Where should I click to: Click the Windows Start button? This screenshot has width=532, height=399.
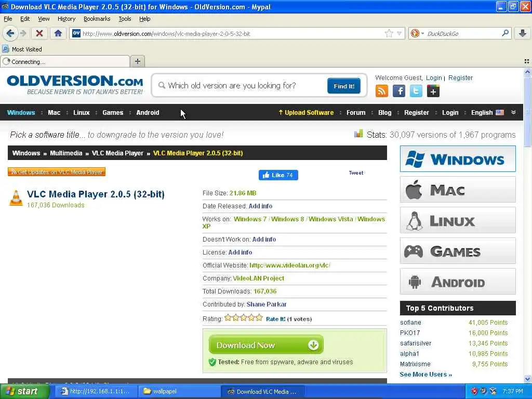(24, 391)
